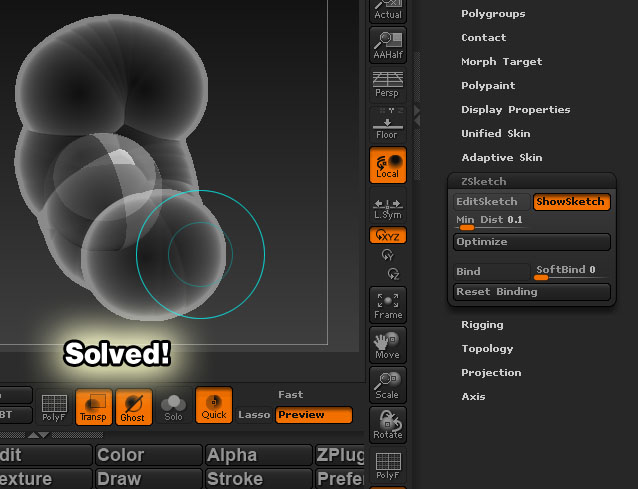Toggle ShowSketch button

(572, 202)
